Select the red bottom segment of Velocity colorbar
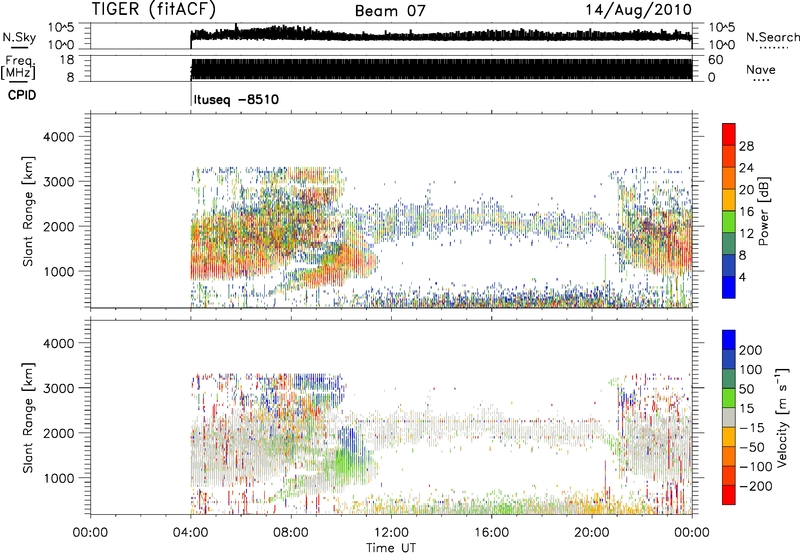800x554 pixels. tap(729, 495)
